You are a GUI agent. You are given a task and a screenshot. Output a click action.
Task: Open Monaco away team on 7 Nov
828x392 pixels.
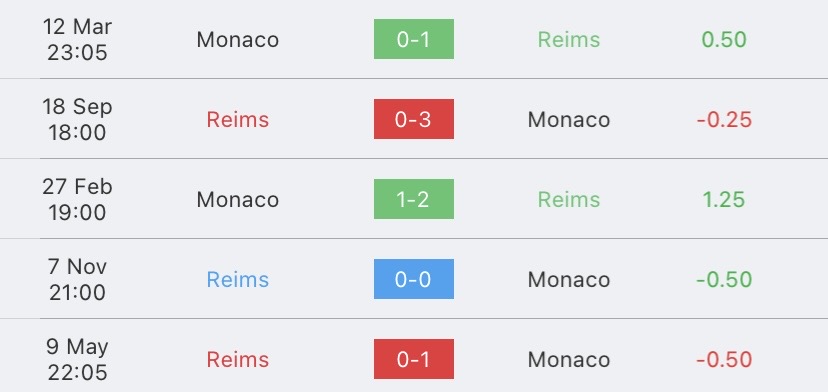coord(569,279)
